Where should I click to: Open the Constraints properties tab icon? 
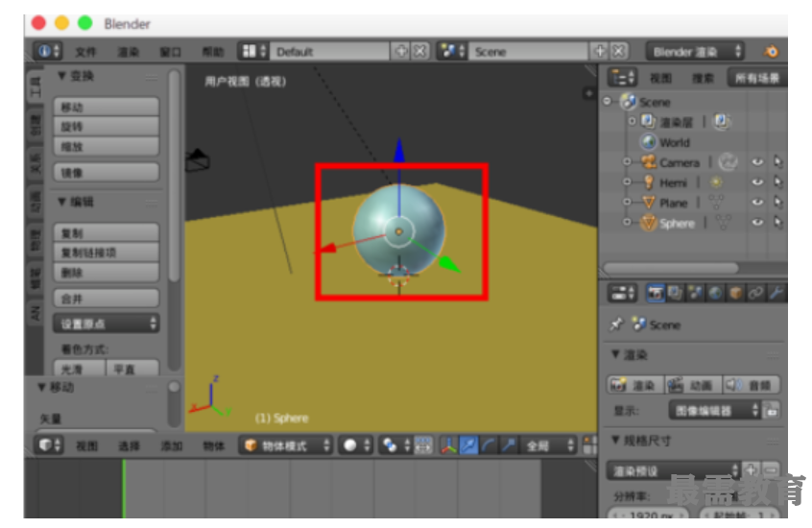(x=756, y=293)
